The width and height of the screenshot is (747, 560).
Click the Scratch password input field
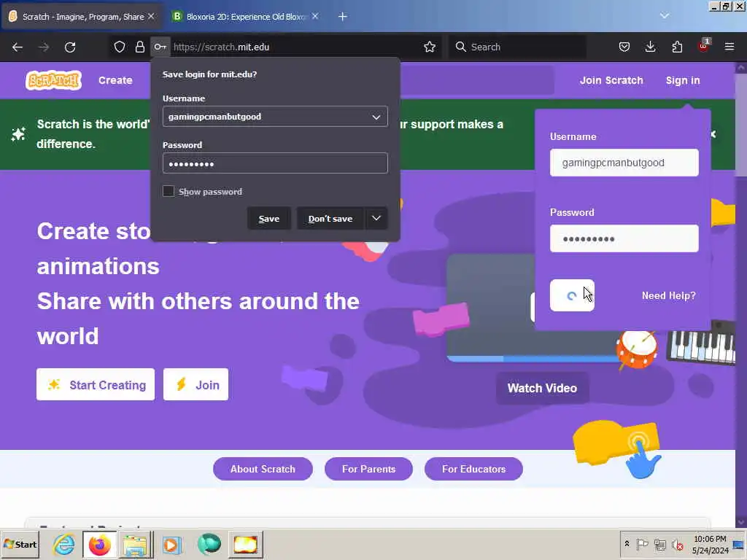point(624,238)
